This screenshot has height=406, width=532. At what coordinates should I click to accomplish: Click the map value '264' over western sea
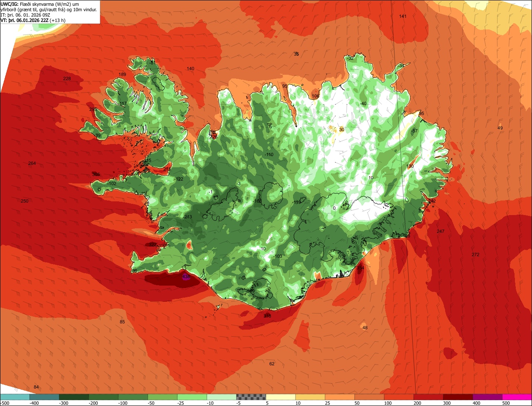tap(32, 163)
